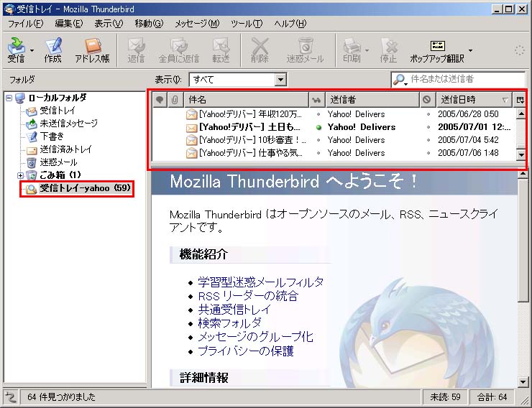
Task: Open the 表示(V) menu
Action: pos(109,24)
